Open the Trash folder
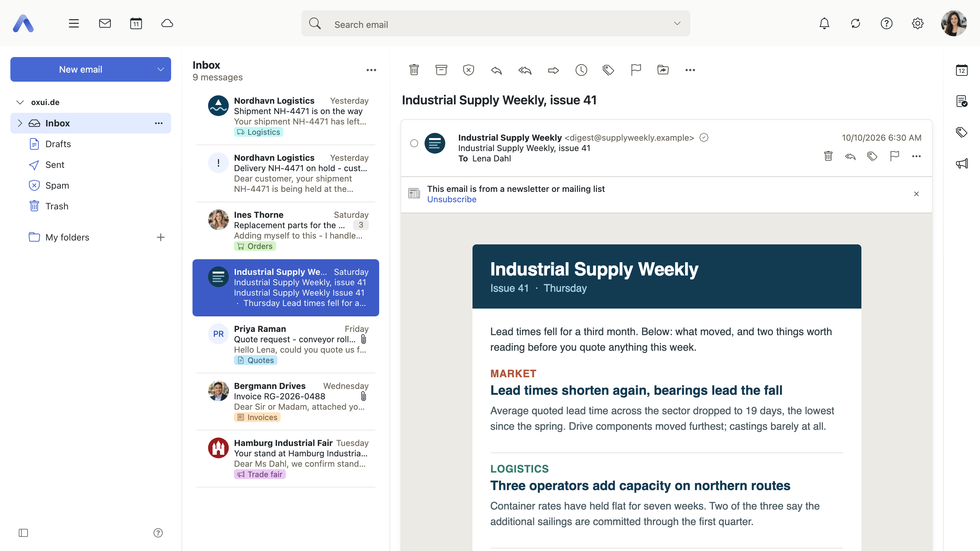 click(x=90, y=206)
